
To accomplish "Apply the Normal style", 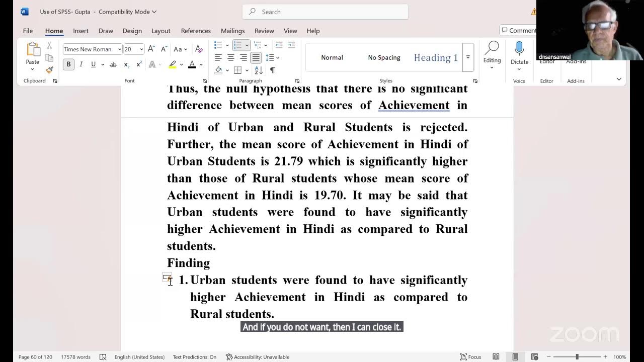I will (332, 57).
